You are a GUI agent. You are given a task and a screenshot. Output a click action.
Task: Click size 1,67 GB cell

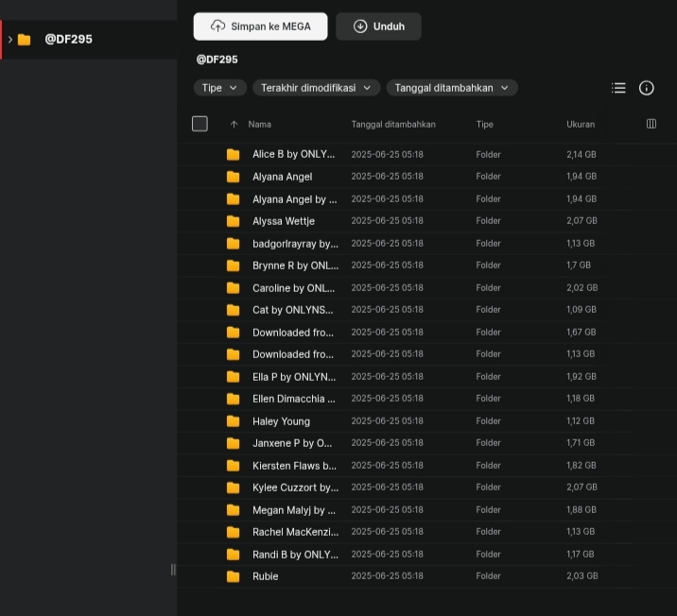(x=582, y=333)
